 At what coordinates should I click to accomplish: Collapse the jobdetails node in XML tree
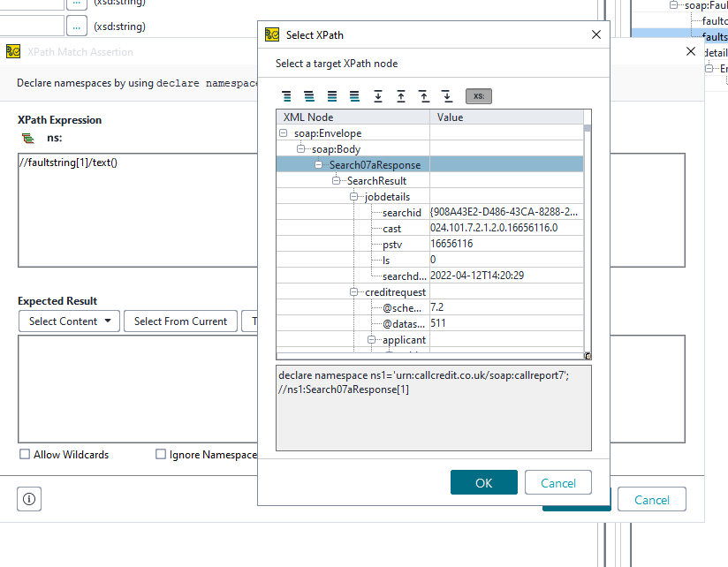point(354,197)
